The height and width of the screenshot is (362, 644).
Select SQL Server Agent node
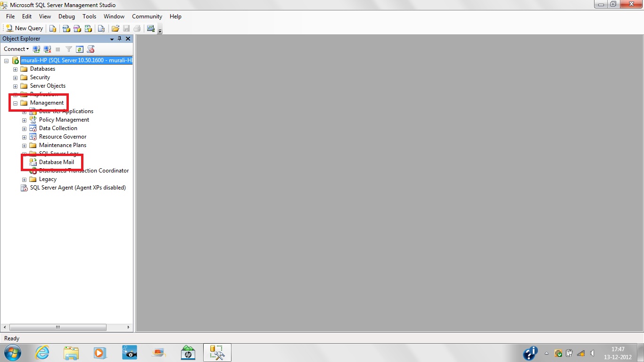(x=77, y=188)
